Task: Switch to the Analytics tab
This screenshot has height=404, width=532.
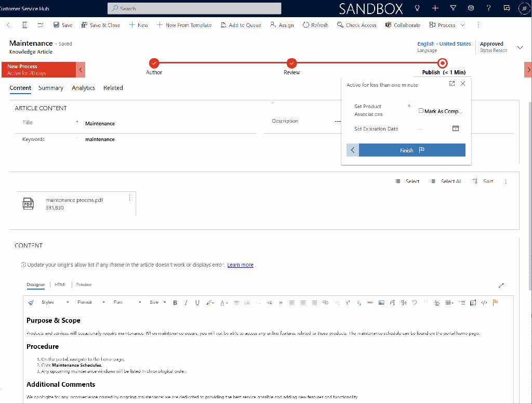Action: coord(83,88)
